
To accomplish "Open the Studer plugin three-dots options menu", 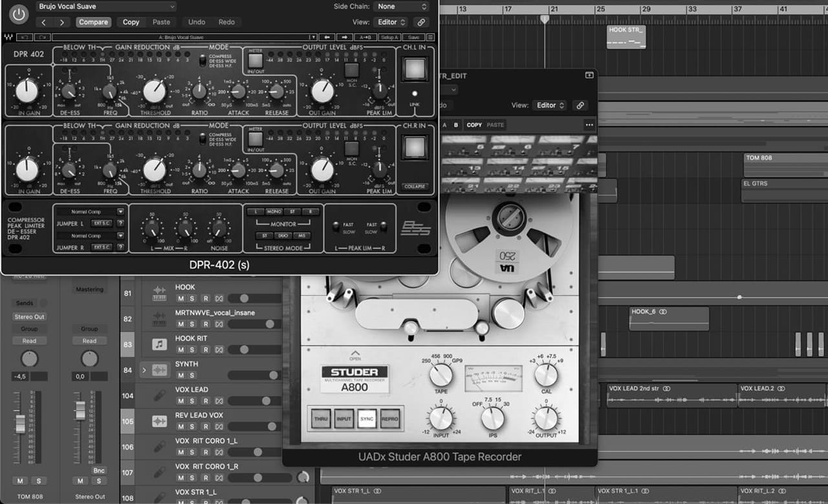I will click(x=589, y=125).
